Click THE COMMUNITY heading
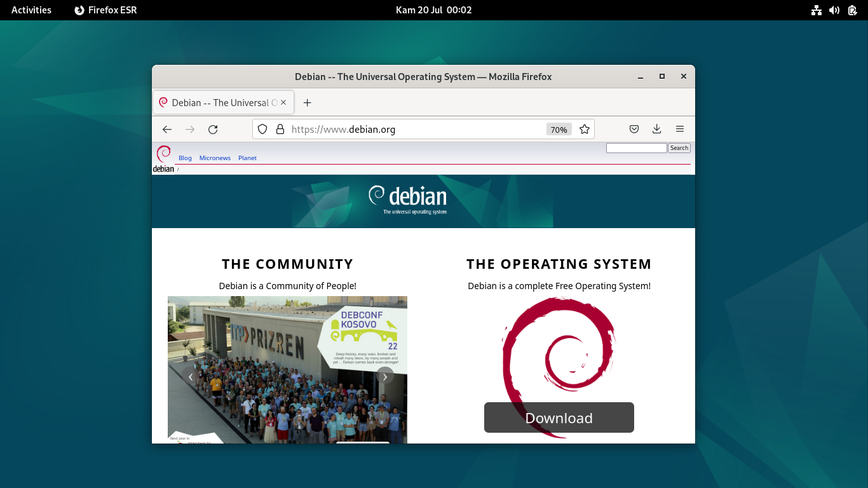The height and width of the screenshot is (488, 868). click(x=287, y=264)
